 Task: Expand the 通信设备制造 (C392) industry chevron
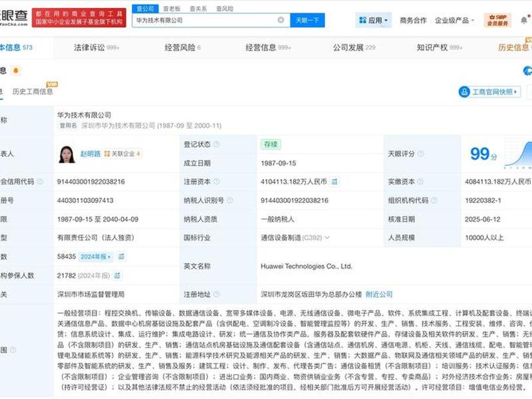327,237
